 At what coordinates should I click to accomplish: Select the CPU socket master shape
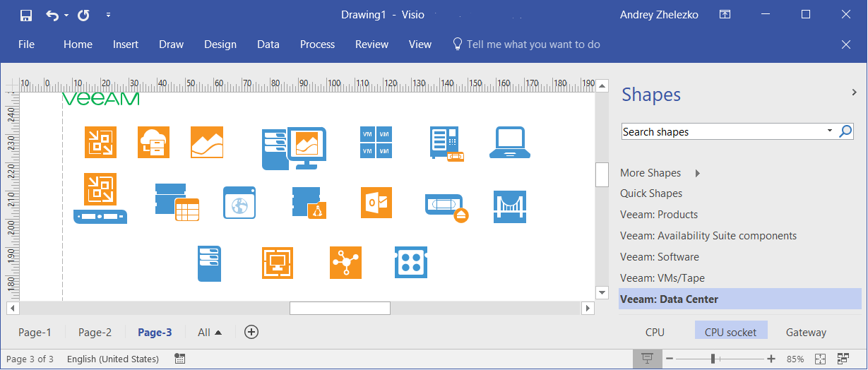point(730,332)
